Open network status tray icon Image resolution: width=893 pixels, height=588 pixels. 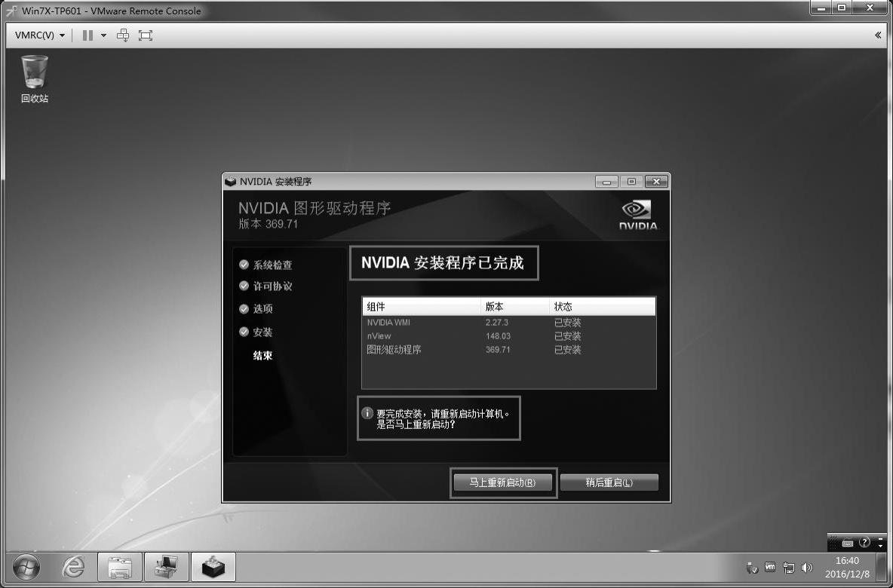[789, 568]
